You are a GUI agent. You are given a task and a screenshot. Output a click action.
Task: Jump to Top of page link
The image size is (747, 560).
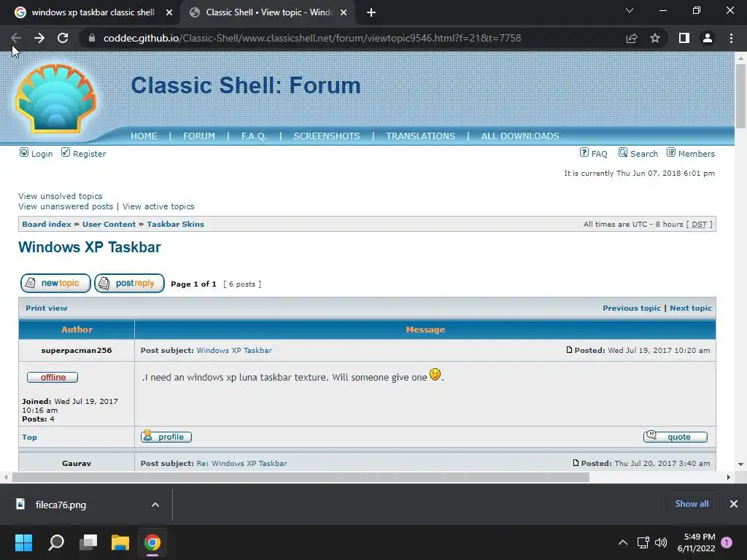[x=29, y=437]
